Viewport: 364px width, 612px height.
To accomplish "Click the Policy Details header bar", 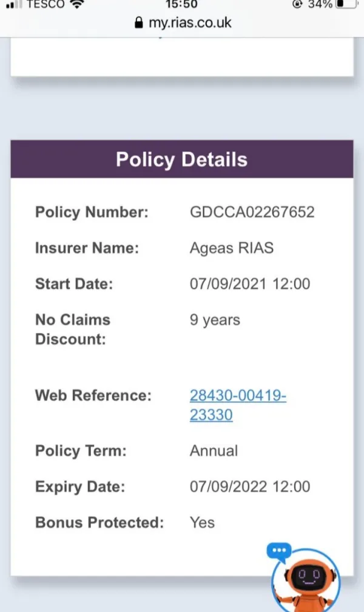I will (x=182, y=160).
